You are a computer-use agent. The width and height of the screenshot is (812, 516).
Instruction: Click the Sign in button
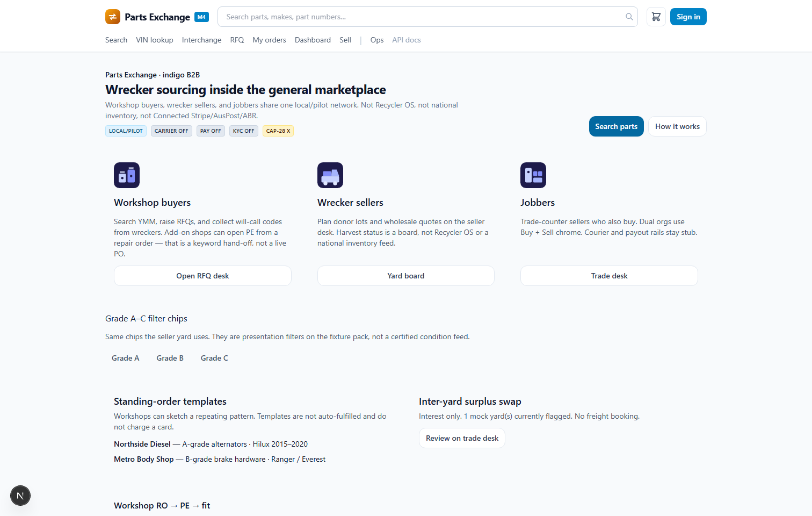pyautogui.click(x=688, y=17)
